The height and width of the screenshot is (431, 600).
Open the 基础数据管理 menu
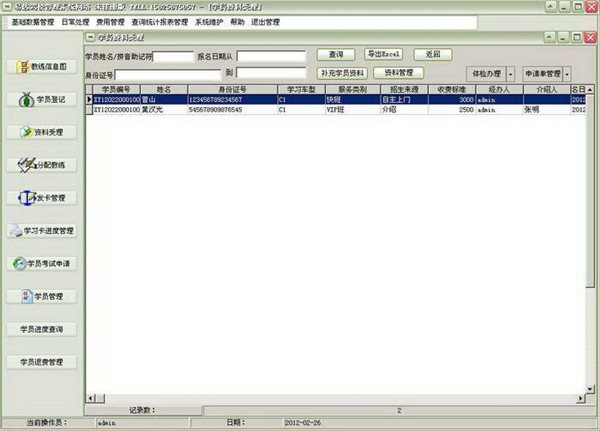[x=33, y=22]
